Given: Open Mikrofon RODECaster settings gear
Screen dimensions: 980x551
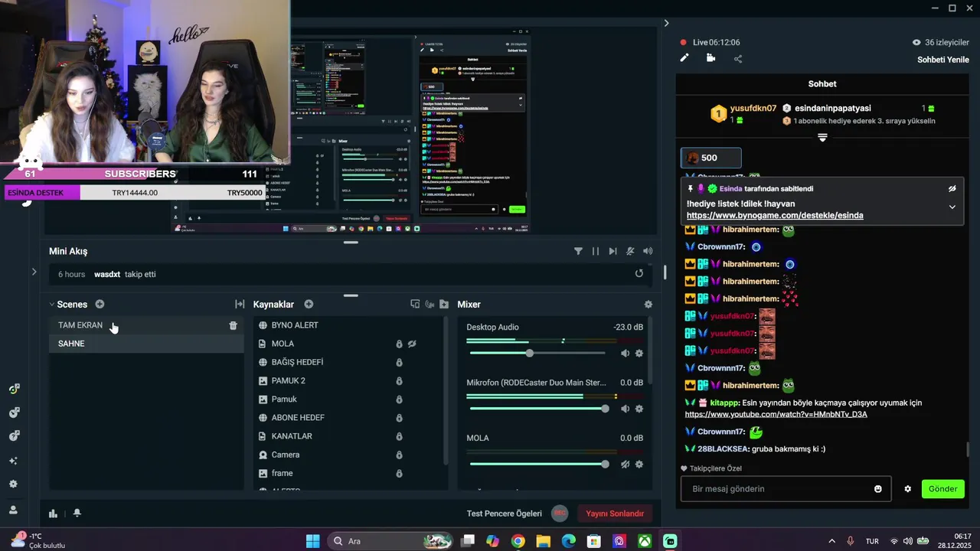Looking at the screenshot, I should coord(639,409).
